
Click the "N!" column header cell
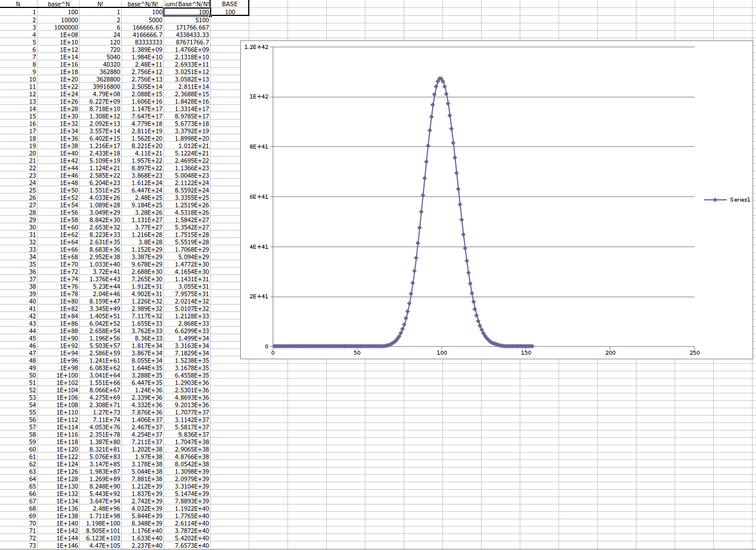(x=100, y=4)
